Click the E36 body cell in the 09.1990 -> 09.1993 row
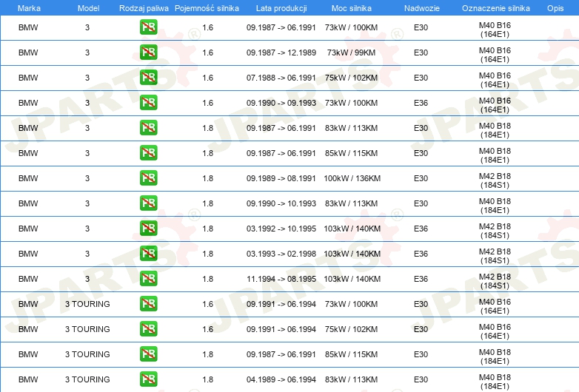This screenshot has height=392, width=579. tap(421, 103)
